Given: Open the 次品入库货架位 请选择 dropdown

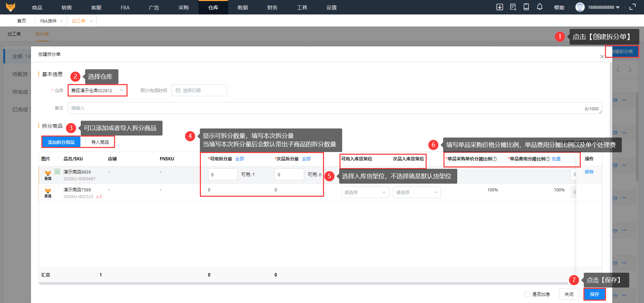Looking at the screenshot, I should pos(417,192).
